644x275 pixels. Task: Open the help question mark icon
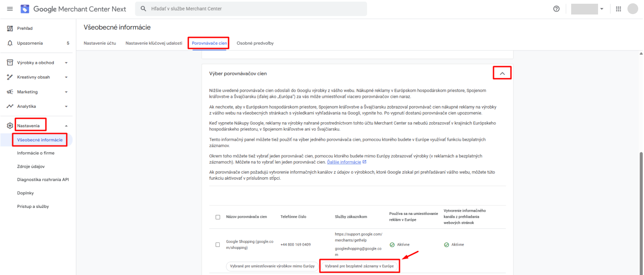(x=556, y=9)
